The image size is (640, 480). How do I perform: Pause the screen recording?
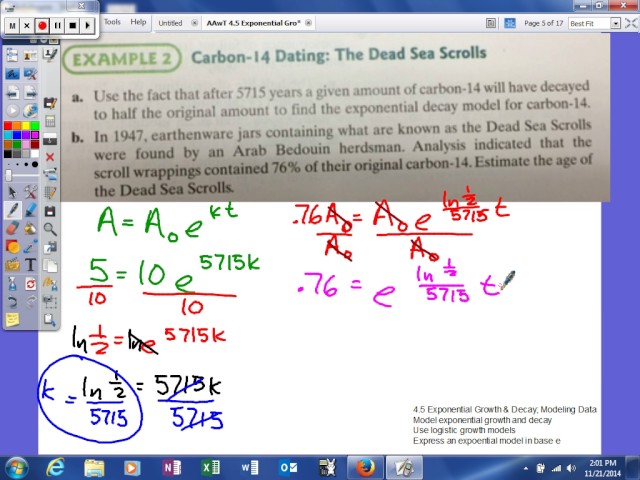[x=57, y=26]
